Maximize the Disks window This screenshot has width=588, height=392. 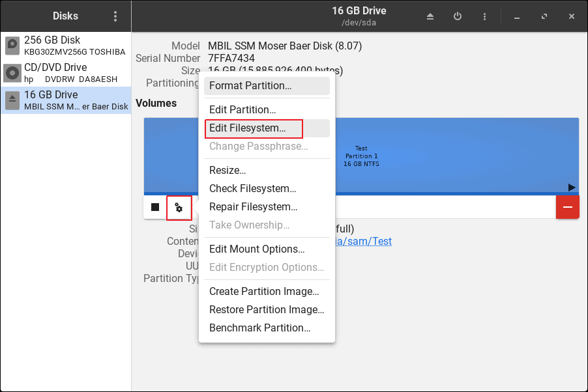[544, 16]
